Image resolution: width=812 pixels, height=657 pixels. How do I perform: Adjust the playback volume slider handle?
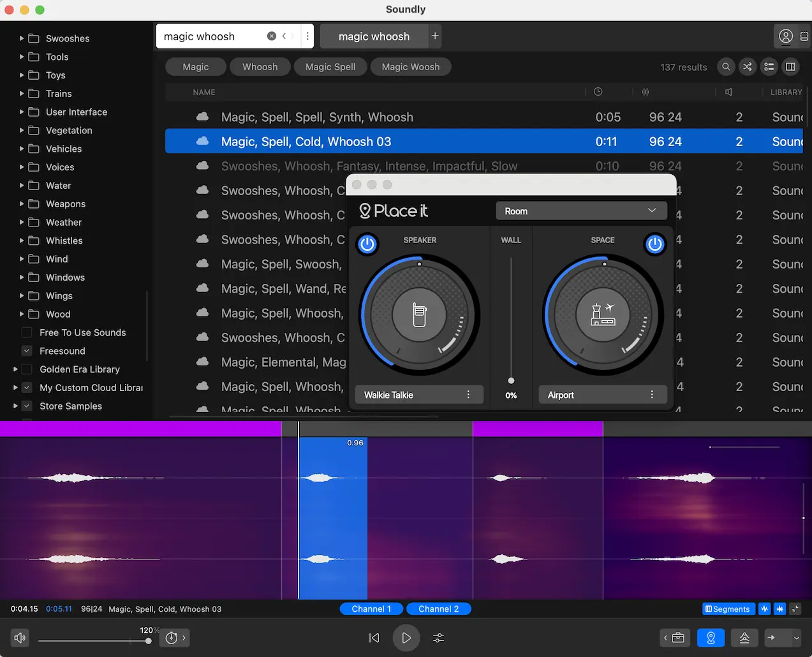coord(148,641)
